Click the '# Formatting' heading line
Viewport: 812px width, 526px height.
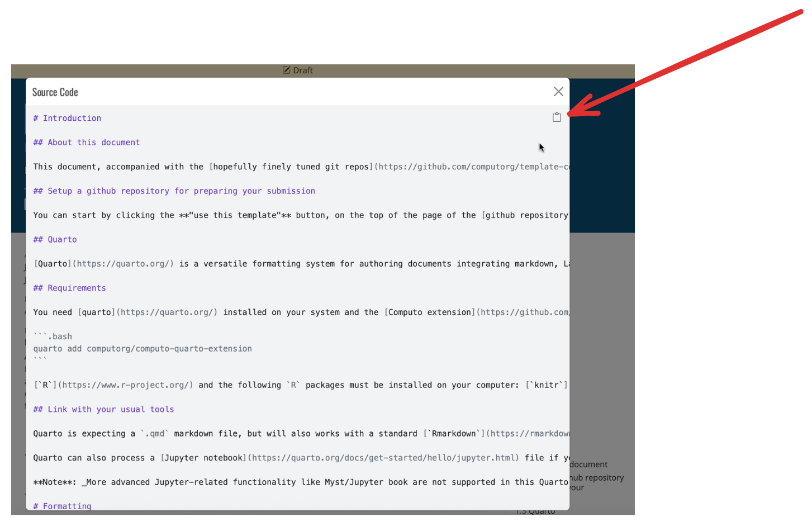click(62, 506)
